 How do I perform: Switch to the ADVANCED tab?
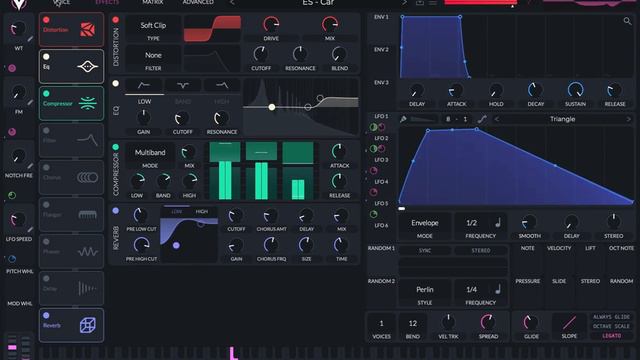click(198, 2)
